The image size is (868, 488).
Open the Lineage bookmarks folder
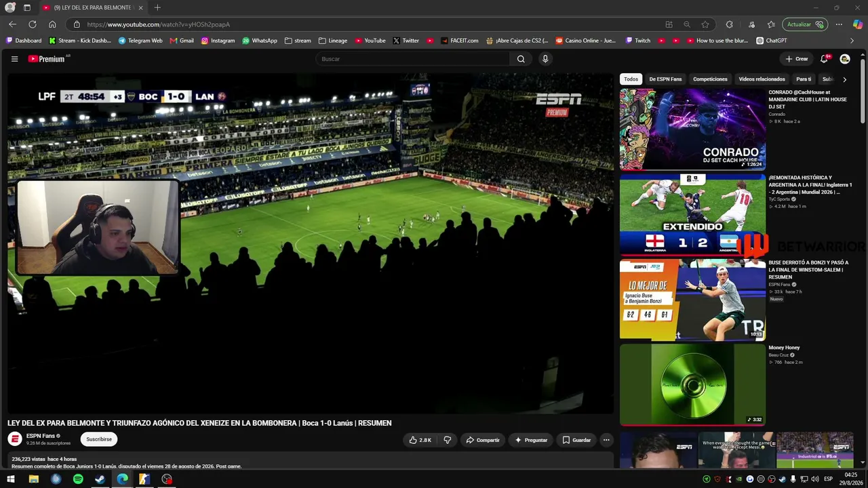click(333, 41)
